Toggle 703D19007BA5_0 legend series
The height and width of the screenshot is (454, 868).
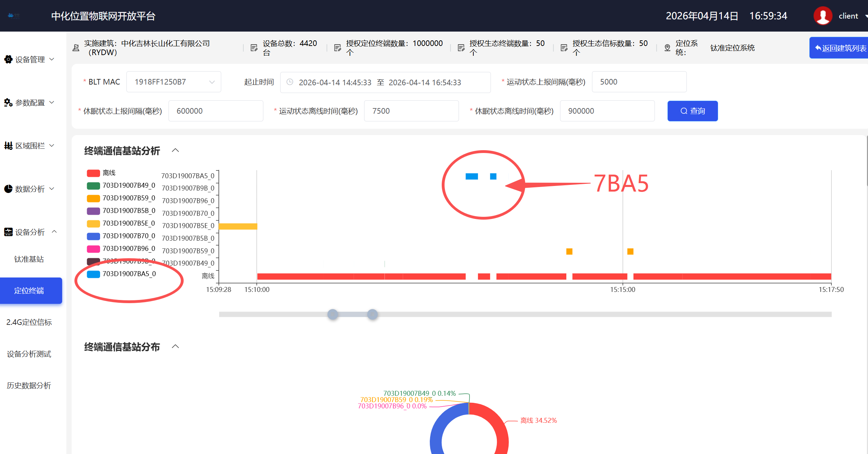pos(121,274)
